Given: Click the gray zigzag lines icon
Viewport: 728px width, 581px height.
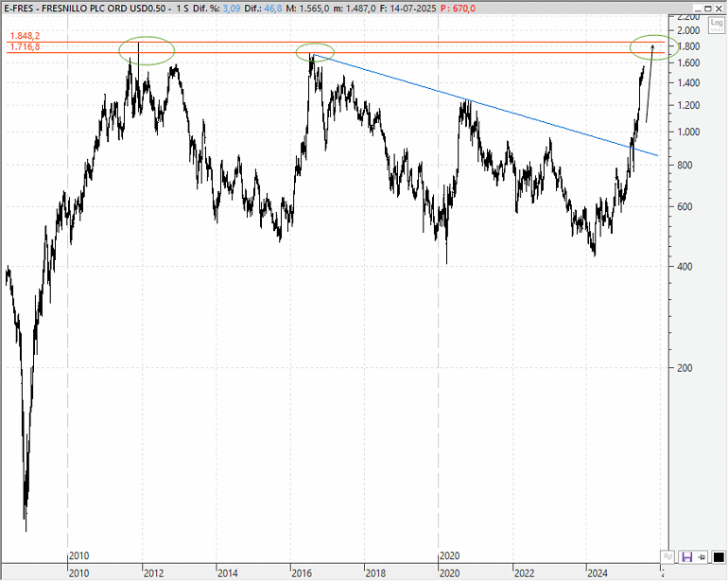Looking at the screenshot, I should pos(667,556).
